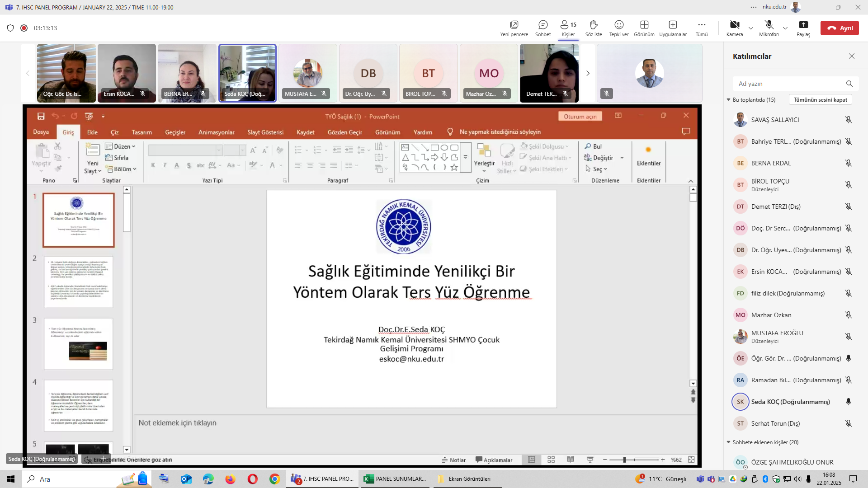Switch to reading view icon

[571, 460]
